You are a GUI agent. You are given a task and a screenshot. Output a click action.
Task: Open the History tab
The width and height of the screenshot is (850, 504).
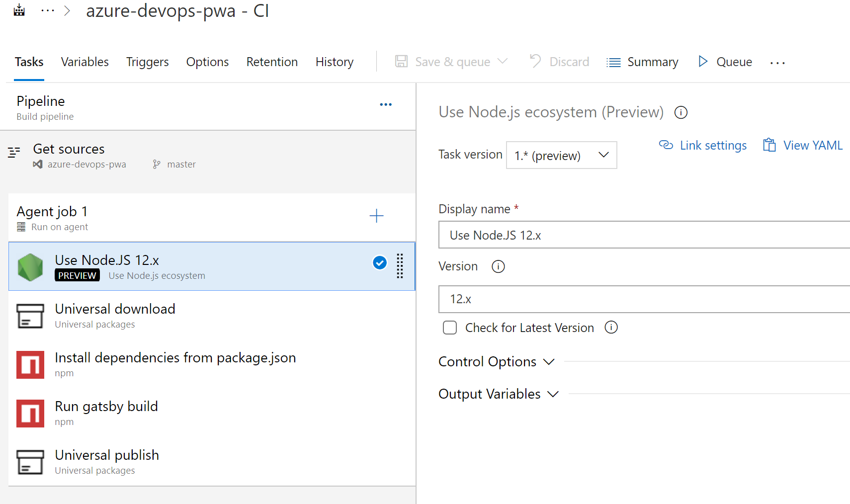335,62
